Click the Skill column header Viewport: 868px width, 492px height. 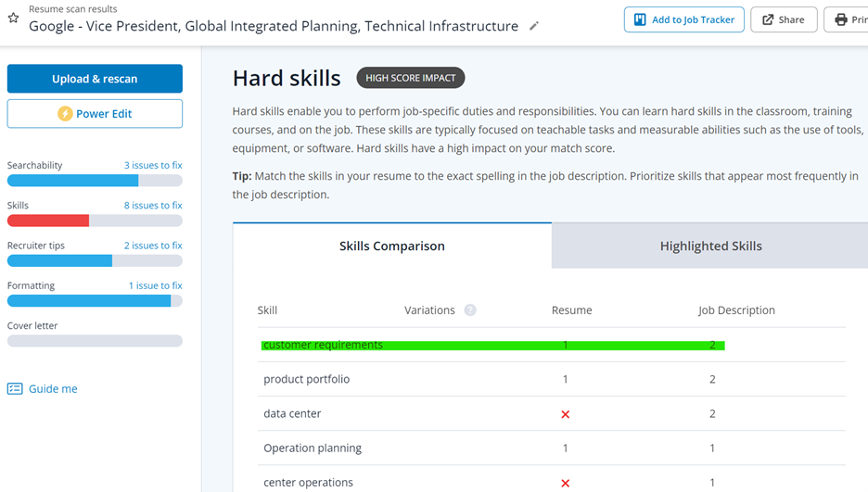(x=267, y=310)
